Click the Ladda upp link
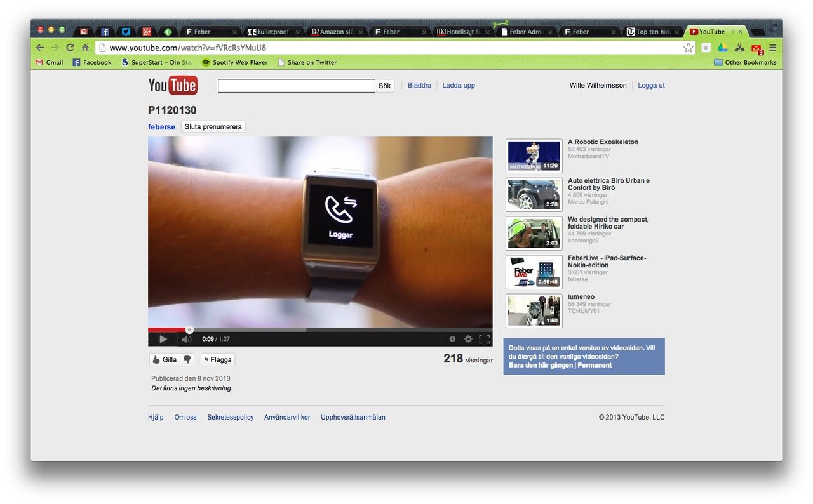The image size is (813, 504). pyautogui.click(x=459, y=84)
